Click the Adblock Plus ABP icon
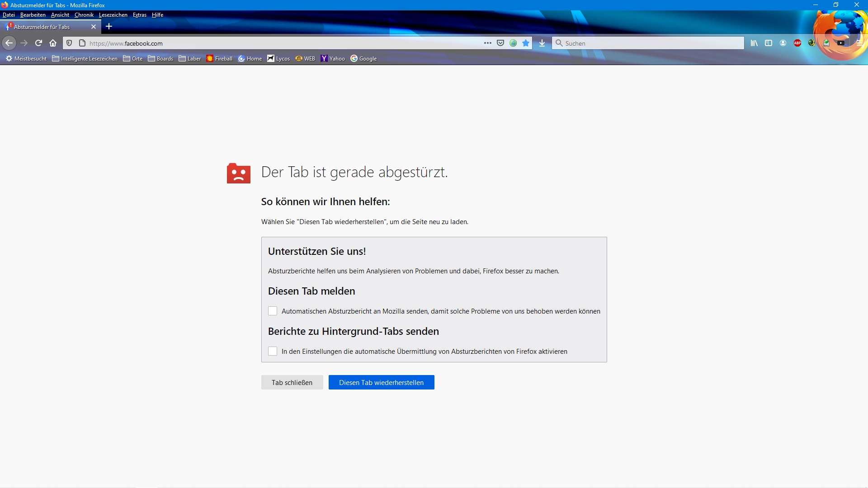 click(x=797, y=43)
